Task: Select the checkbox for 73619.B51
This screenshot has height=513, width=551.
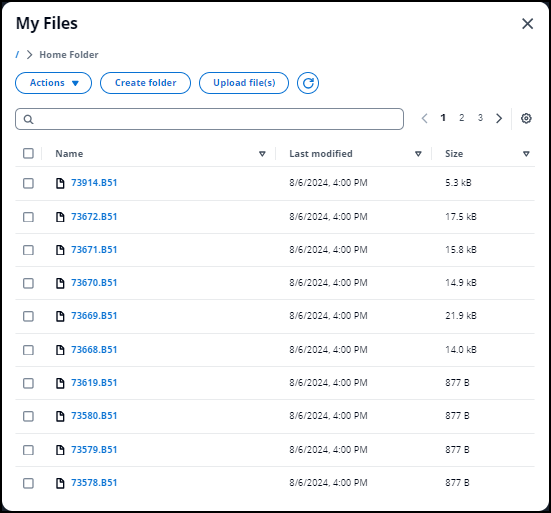Action: (x=28, y=383)
